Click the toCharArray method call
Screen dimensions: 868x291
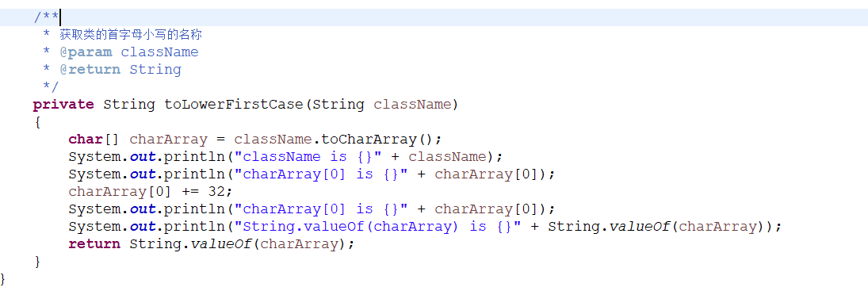tap(369, 140)
